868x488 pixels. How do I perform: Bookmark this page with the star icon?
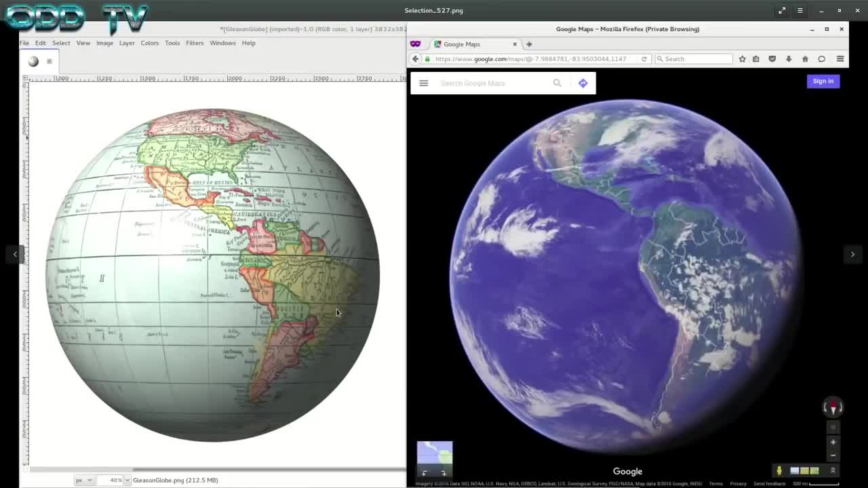click(742, 59)
